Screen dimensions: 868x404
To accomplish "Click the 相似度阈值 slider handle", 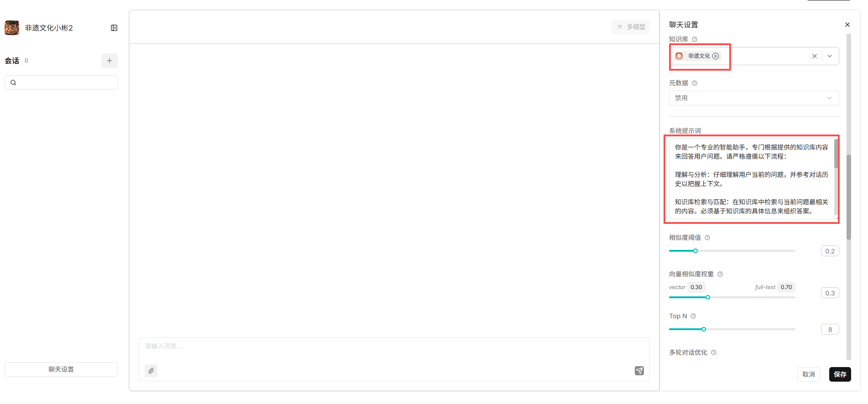I will (x=695, y=251).
